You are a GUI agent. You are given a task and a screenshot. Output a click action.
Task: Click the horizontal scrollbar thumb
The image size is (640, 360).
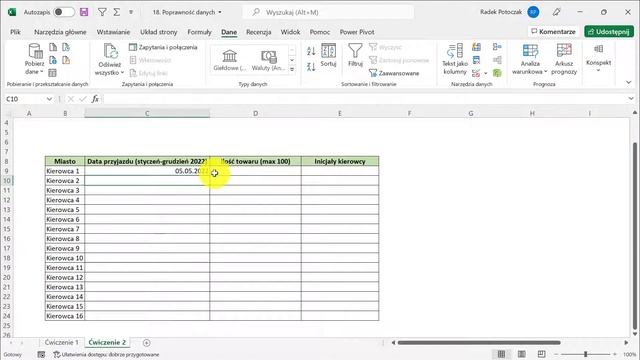coord(479,342)
